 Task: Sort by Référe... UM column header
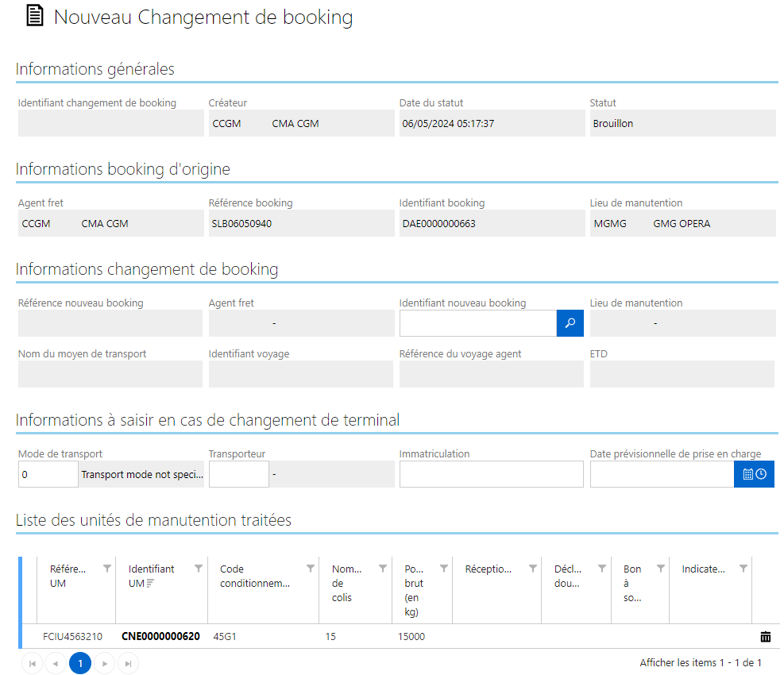[68, 576]
